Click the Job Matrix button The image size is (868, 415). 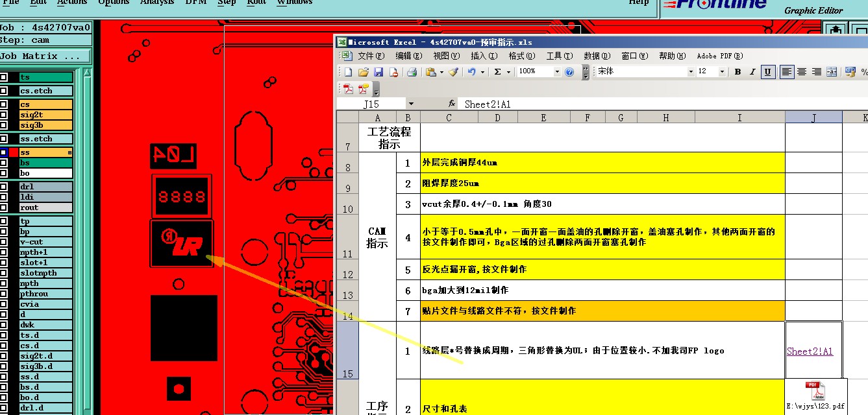[x=46, y=56]
